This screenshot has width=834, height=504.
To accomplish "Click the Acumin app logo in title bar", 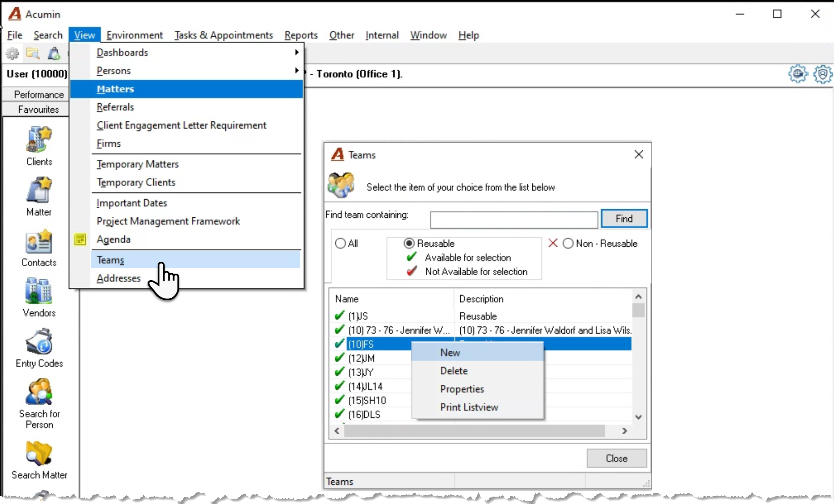I will pos(15,14).
